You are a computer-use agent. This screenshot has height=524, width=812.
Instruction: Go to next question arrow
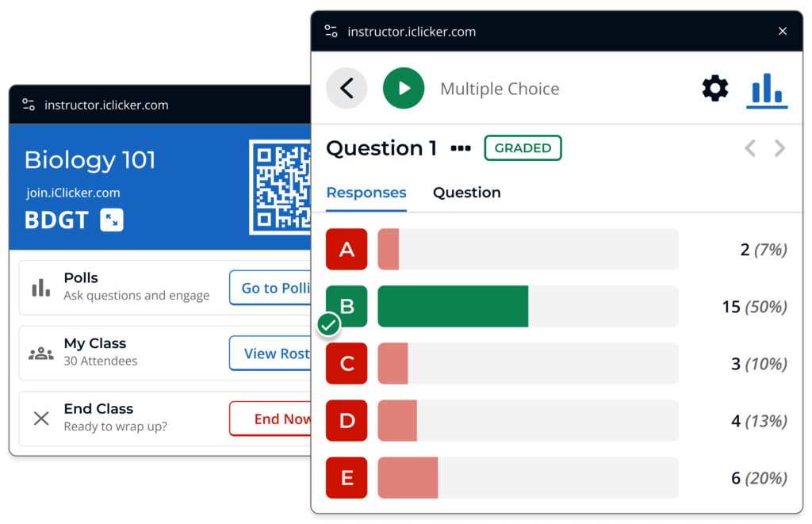(779, 148)
